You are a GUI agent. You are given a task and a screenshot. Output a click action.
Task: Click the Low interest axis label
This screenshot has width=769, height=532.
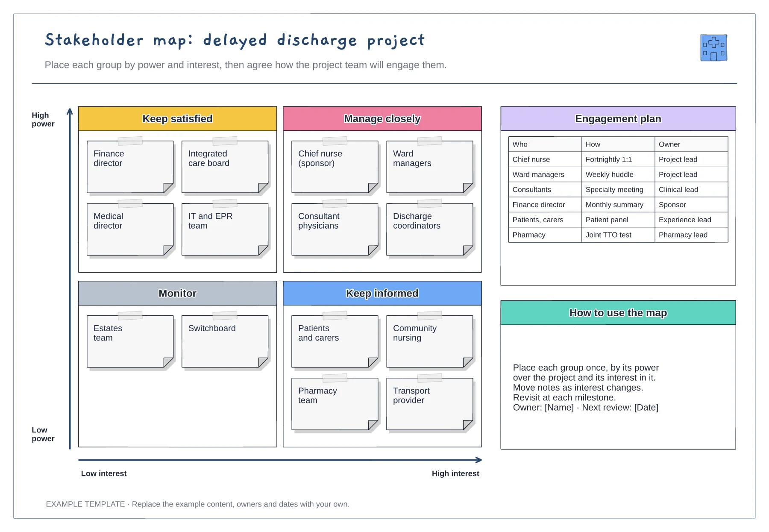click(104, 473)
